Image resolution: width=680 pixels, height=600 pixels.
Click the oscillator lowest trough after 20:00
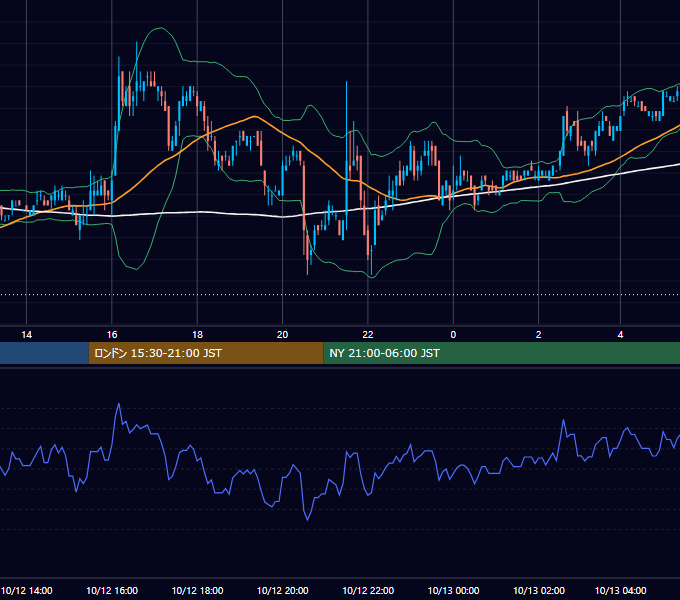[307, 519]
